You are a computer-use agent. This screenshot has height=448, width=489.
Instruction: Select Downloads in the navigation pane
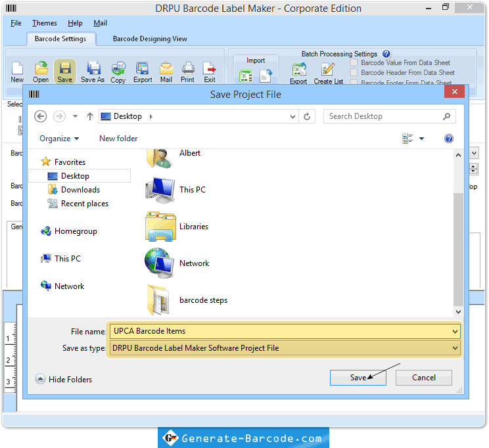click(x=74, y=190)
